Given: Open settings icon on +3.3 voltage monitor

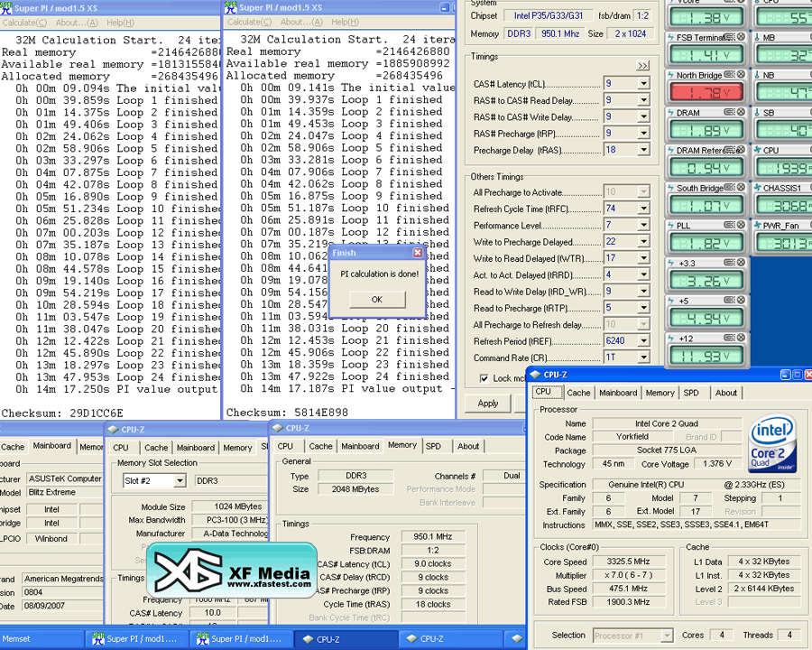Looking at the screenshot, I should (x=729, y=263).
